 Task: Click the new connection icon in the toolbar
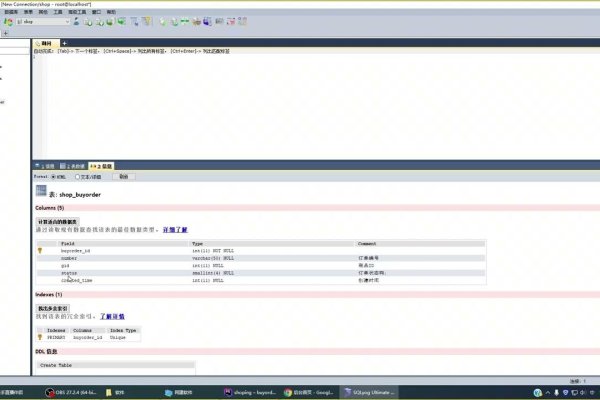click(8, 22)
